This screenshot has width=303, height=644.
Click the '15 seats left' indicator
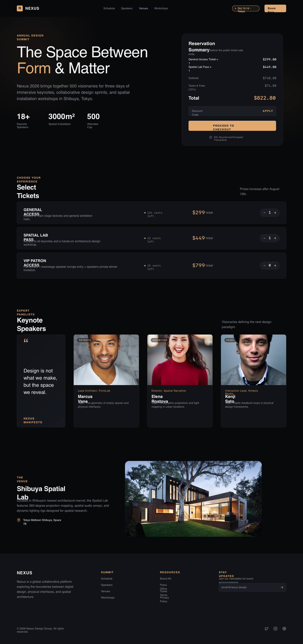point(153,267)
